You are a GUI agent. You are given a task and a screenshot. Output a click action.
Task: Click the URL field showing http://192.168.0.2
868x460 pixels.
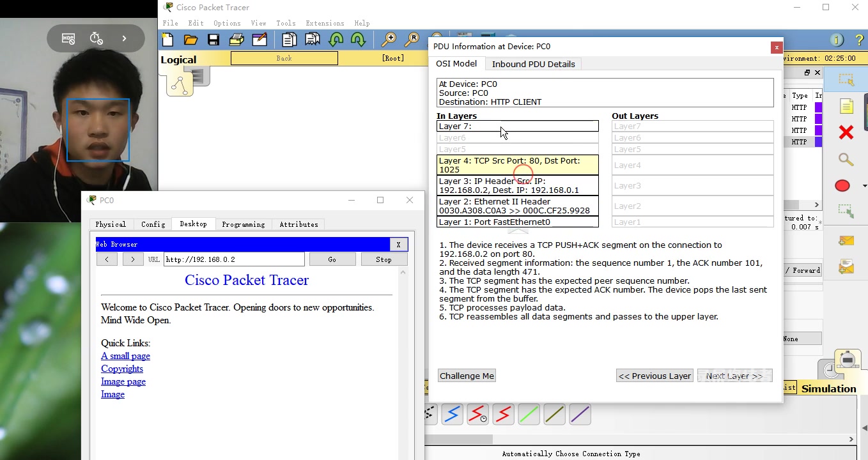click(234, 259)
